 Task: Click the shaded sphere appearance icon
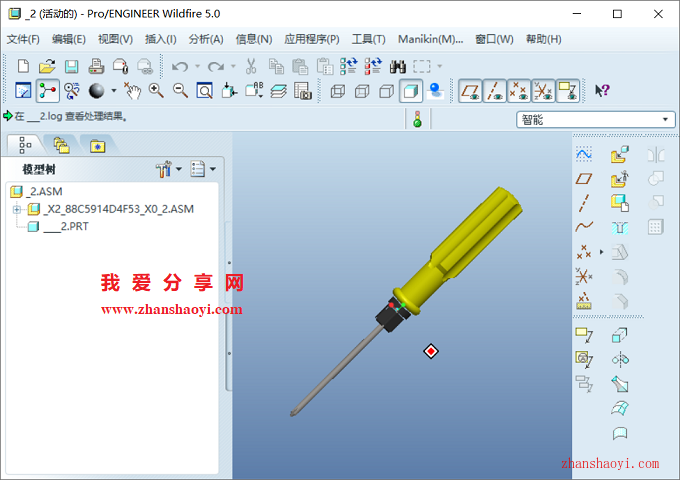pos(96,91)
